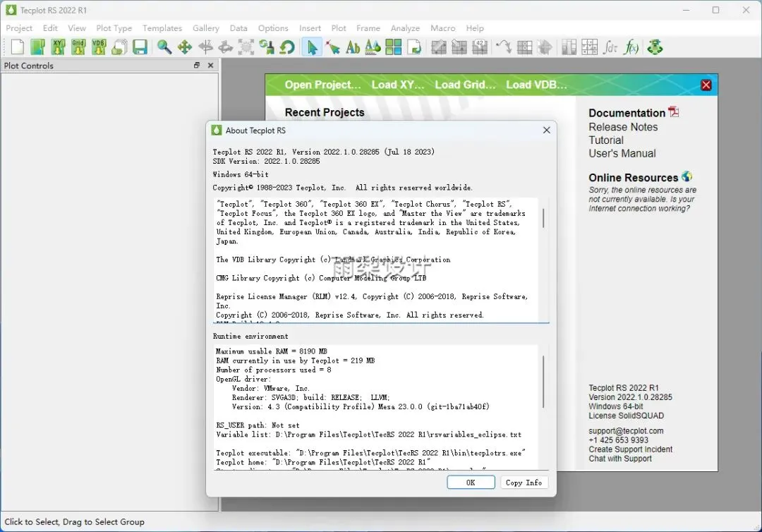
Task: Click the 'RS_USER path: Not set' line
Action: point(258,425)
